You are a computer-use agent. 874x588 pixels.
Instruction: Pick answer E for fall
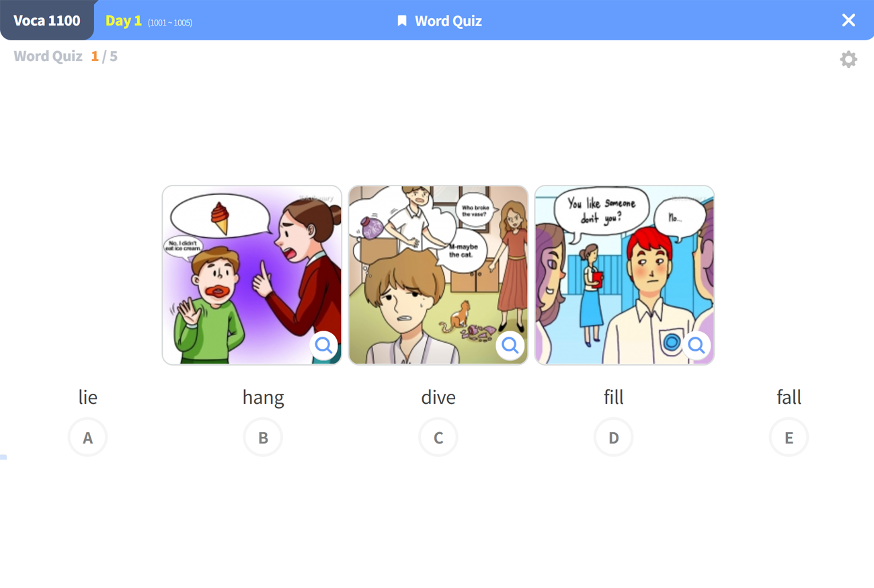tap(789, 437)
